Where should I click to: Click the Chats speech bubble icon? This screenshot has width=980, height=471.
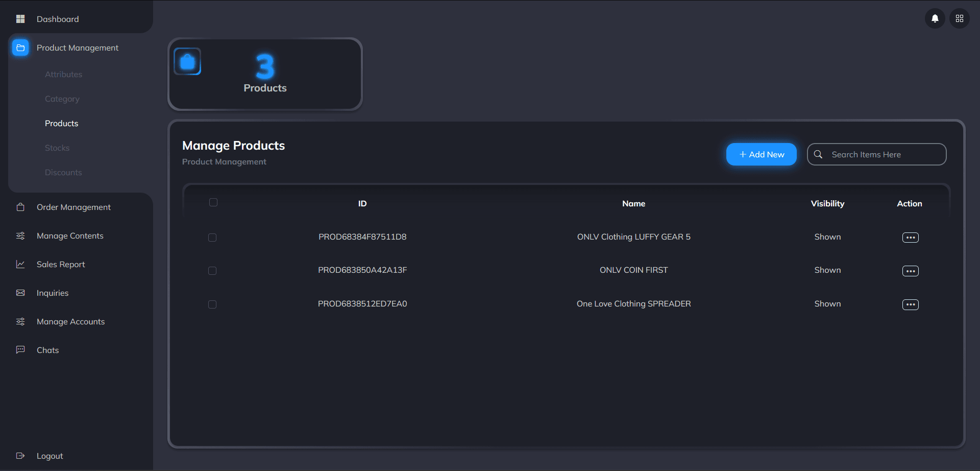click(x=20, y=350)
